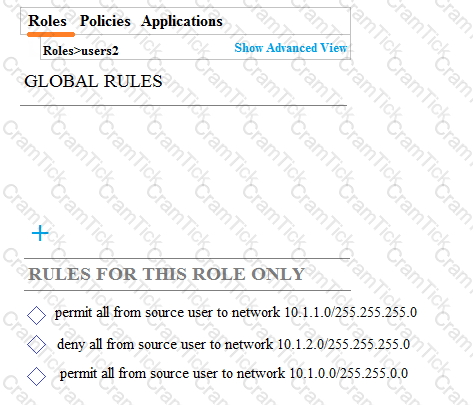Image resolution: width=473 pixels, height=405 pixels.
Task: Click the empty global rules list area
Action: tap(183, 160)
